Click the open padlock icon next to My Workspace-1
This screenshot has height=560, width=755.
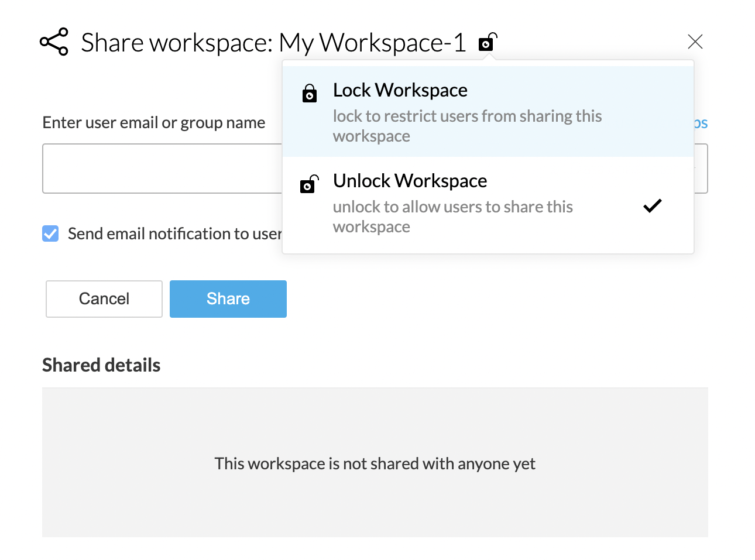488,42
